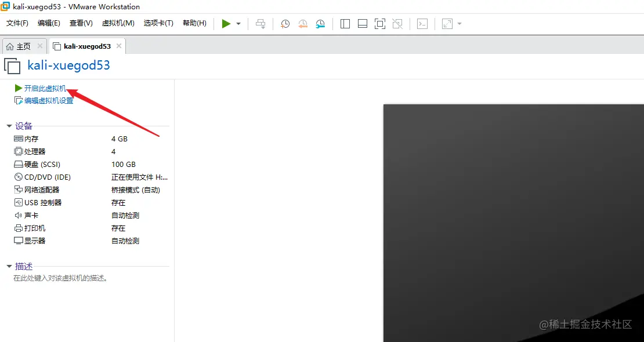Click the USB icon beside USB 控制器

coord(18,202)
